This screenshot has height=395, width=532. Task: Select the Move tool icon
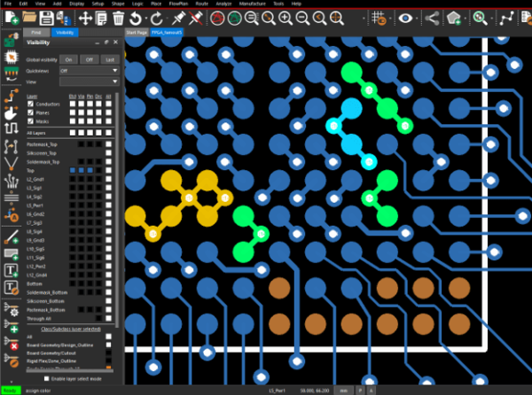pos(85,18)
